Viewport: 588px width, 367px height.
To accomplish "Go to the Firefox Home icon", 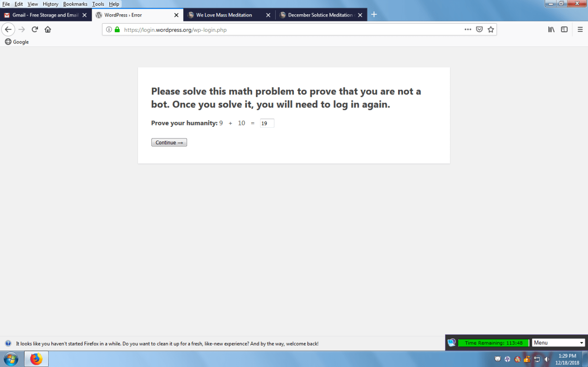I will point(48,29).
